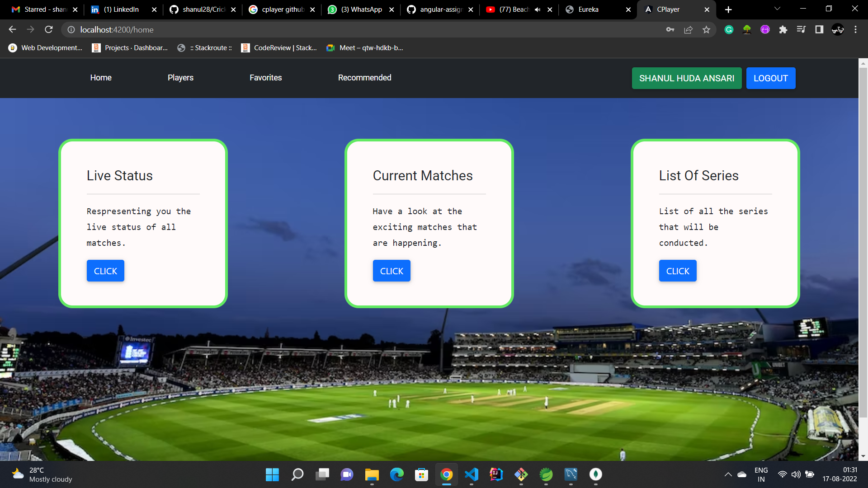Screen dimensions: 868x488
Task: Navigate to Home in the navbar
Action: point(101,78)
